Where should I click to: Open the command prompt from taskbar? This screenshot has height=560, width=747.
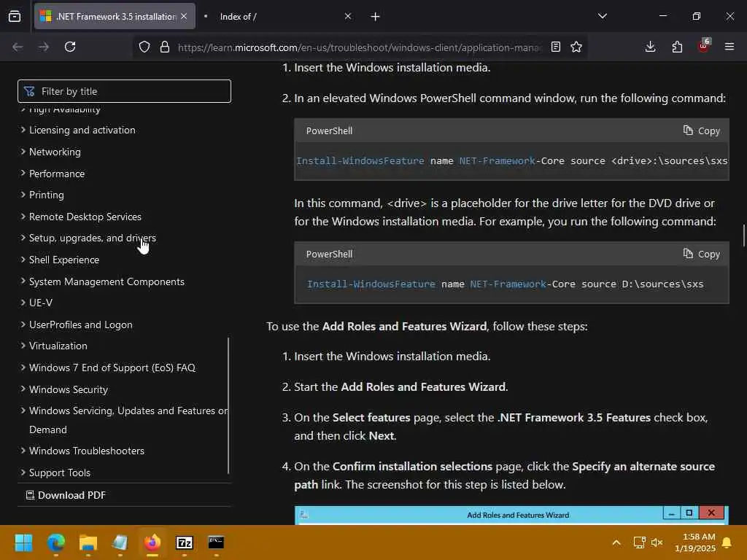coord(216,542)
